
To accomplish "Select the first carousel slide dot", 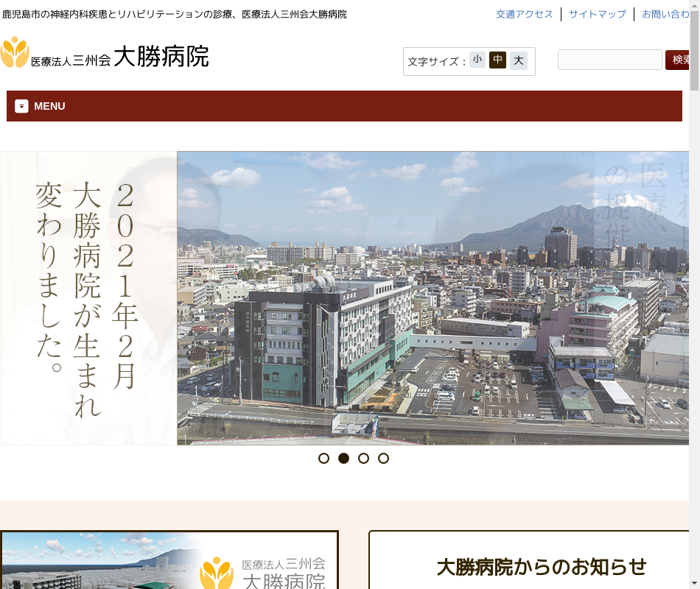I will pos(323,458).
